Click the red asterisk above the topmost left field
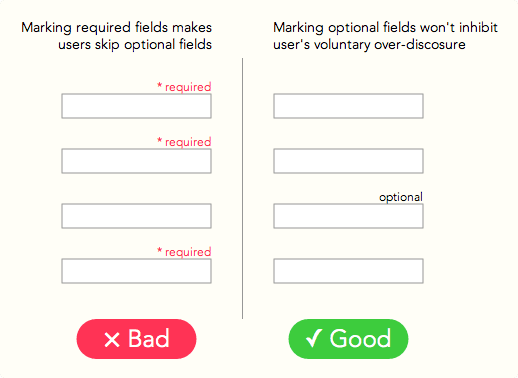Screen dimensions: 518x378 click(x=160, y=86)
